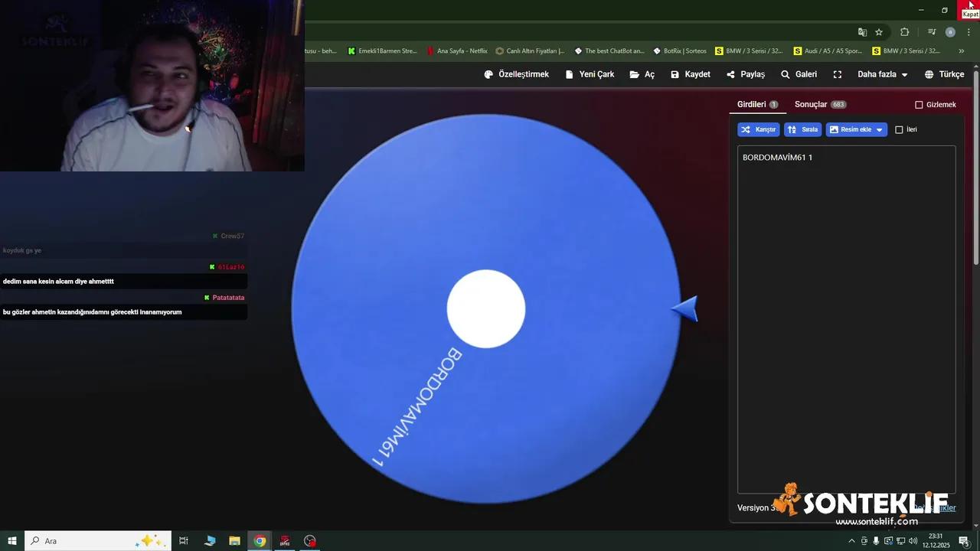Image resolution: width=980 pixels, height=551 pixels.
Task: Enable the İleri checkbox
Action: (900, 130)
